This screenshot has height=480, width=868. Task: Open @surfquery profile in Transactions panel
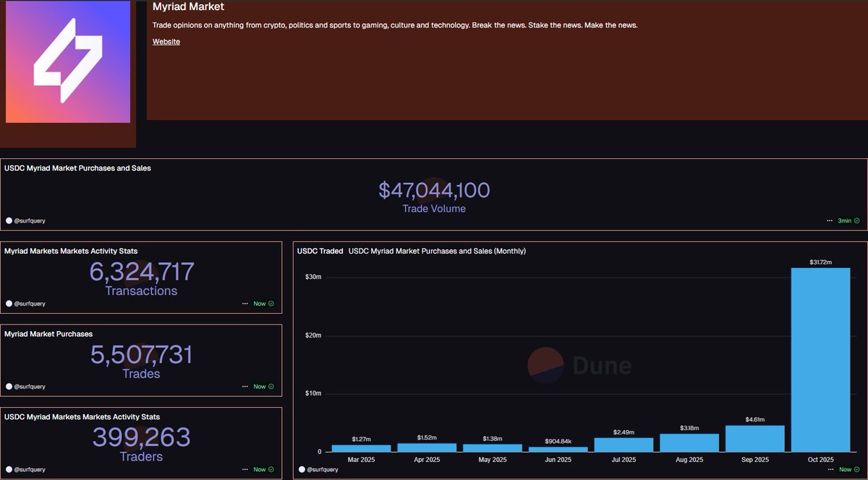[26, 304]
